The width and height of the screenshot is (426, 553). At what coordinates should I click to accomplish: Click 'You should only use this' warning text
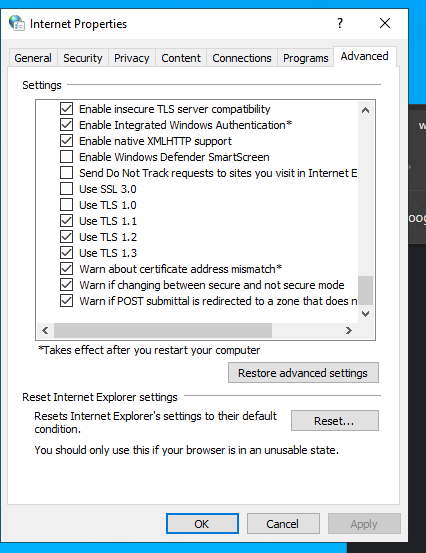[x=187, y=450]
